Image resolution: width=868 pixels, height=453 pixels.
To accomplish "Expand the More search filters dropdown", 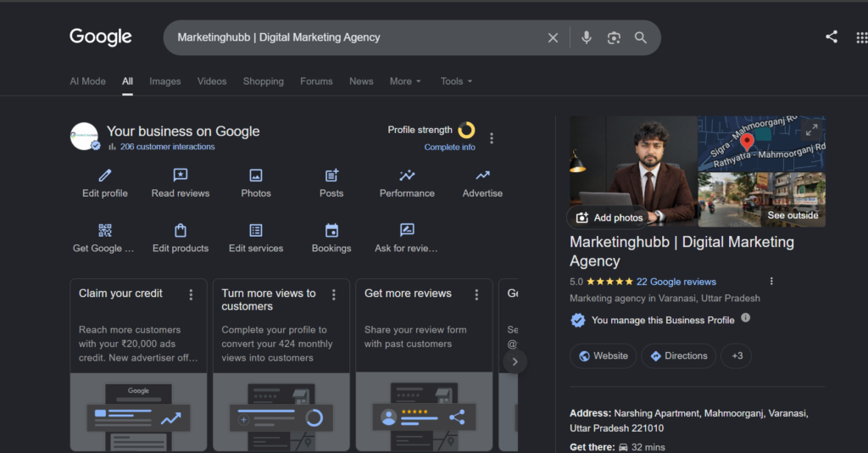I will (405, 81).
